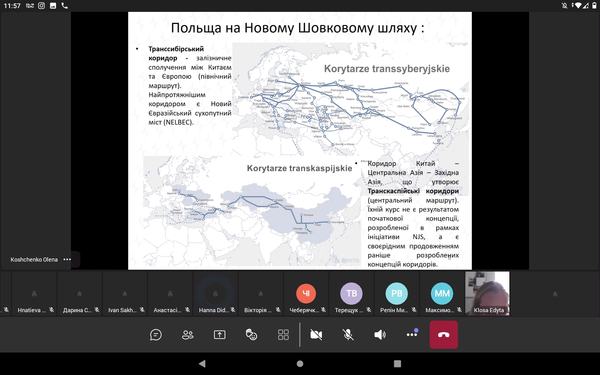Tap the shared presentation slide
600x375 pixels.
tap(300, 140)
